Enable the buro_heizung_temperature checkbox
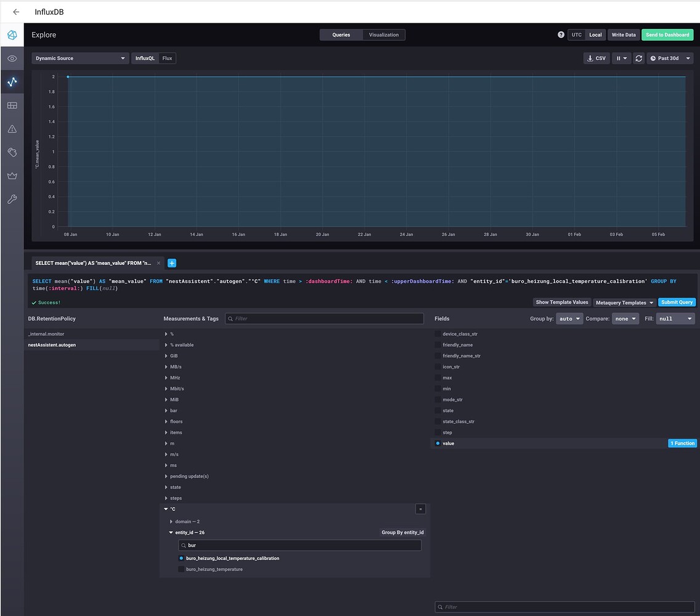Image resolution: width=700 pixels, height=616 pixels. pos(181,569)
